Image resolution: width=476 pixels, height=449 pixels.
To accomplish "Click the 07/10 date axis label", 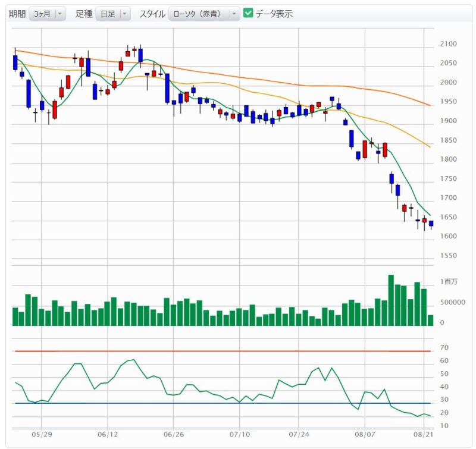I will (x=240, y=435).
